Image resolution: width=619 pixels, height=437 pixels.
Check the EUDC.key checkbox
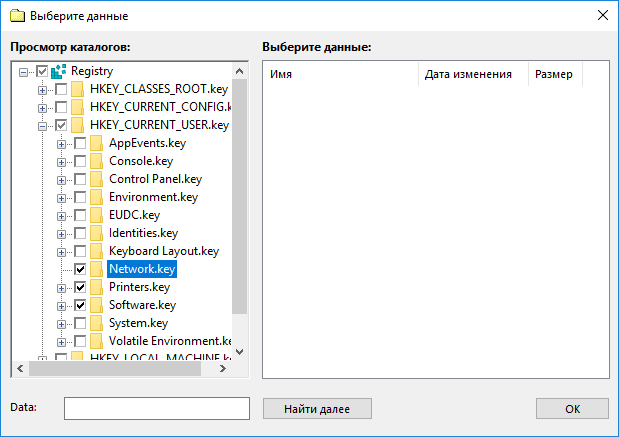[x=80, y=215]
